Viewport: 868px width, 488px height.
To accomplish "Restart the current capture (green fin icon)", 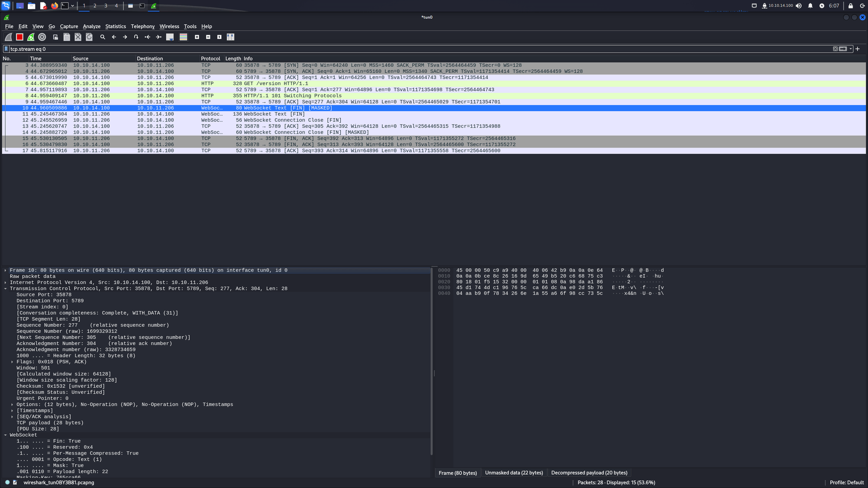I will (31, 37).
